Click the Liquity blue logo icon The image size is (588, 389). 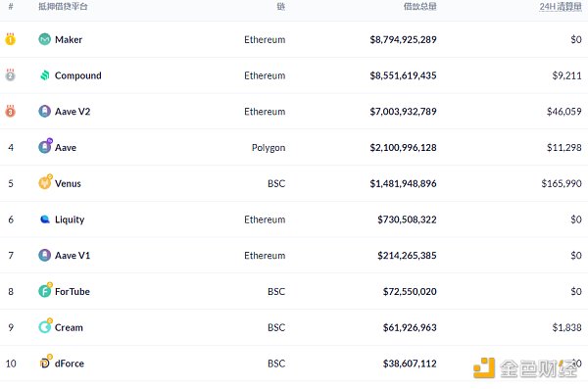(x=45, y=219)
